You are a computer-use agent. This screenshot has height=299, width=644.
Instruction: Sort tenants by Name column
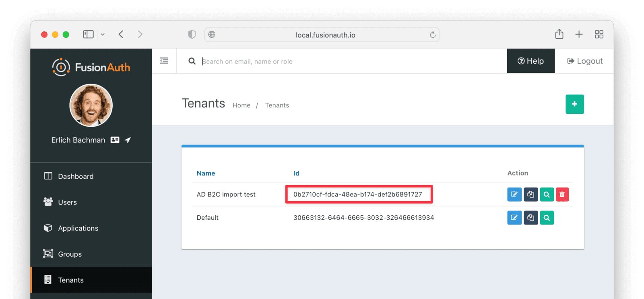click(206, 173)
